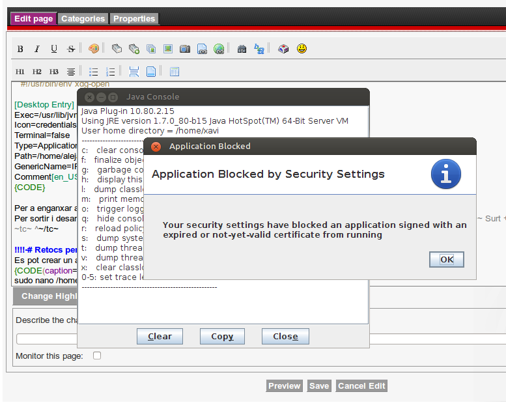Close the Application Blocked dialog via red X

coord(156,147)
